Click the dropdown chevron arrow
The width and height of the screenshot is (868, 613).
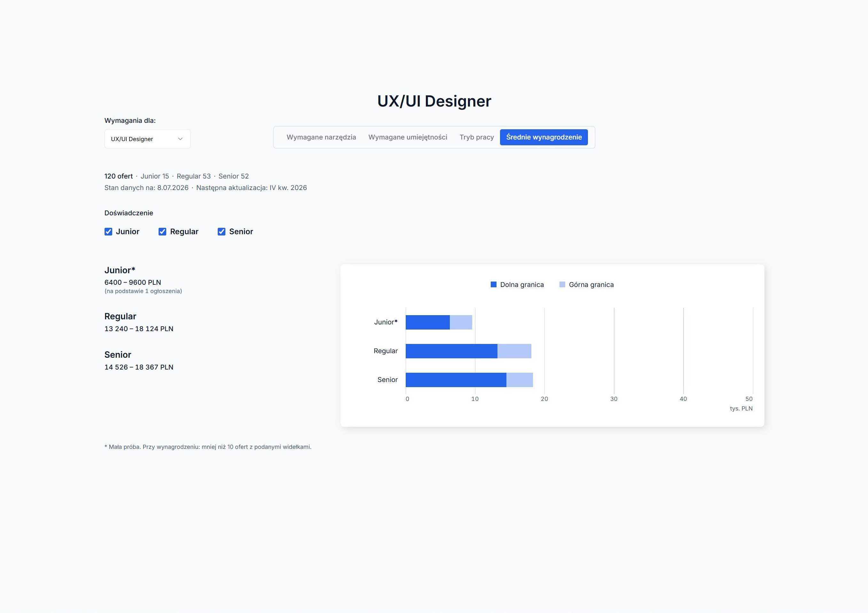(180, 139)
